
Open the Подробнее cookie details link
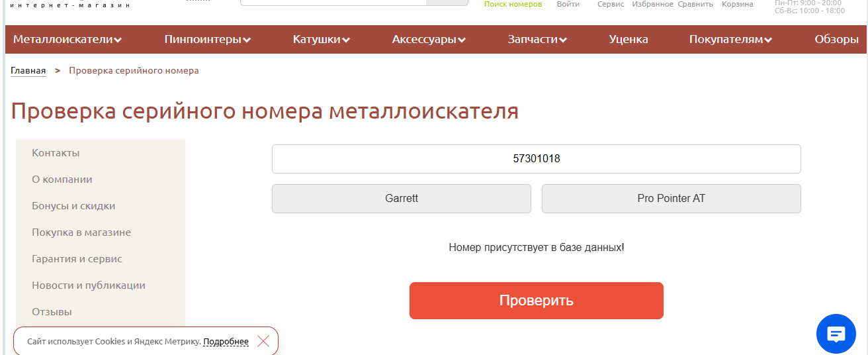click(226, 342)
